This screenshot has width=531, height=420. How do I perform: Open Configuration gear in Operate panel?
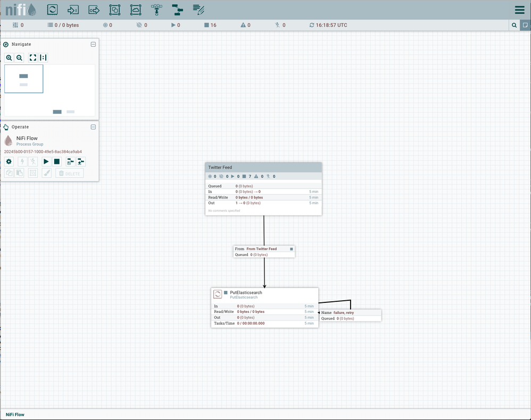[9, 162]
